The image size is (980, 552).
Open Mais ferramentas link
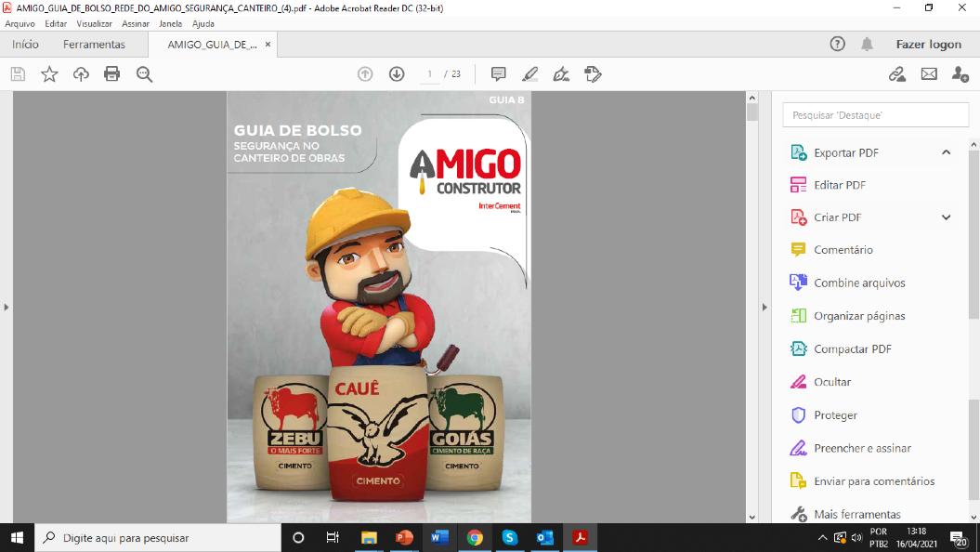856,514
